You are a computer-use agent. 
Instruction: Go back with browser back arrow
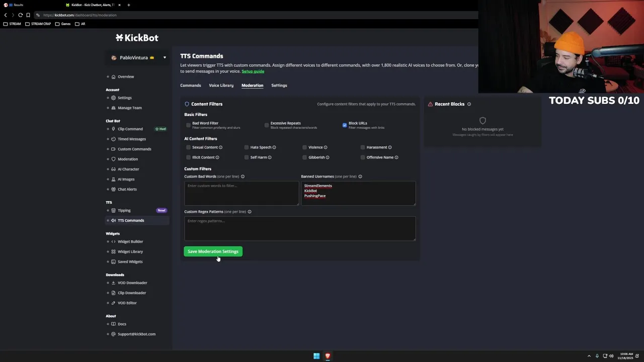coord(6,15)
